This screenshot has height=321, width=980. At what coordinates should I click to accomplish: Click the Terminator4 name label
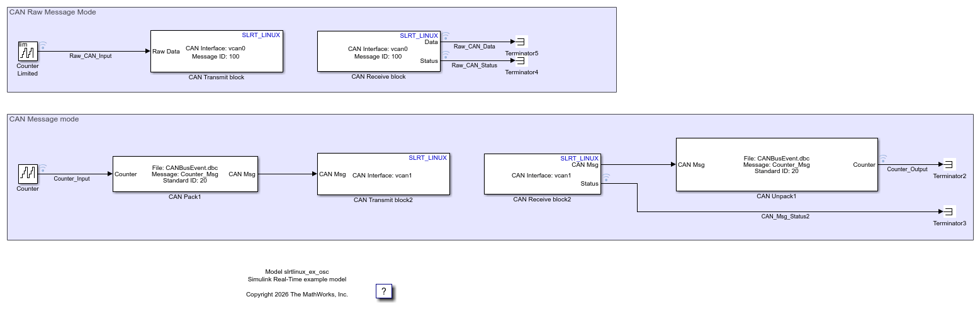[x=522, y=72]
